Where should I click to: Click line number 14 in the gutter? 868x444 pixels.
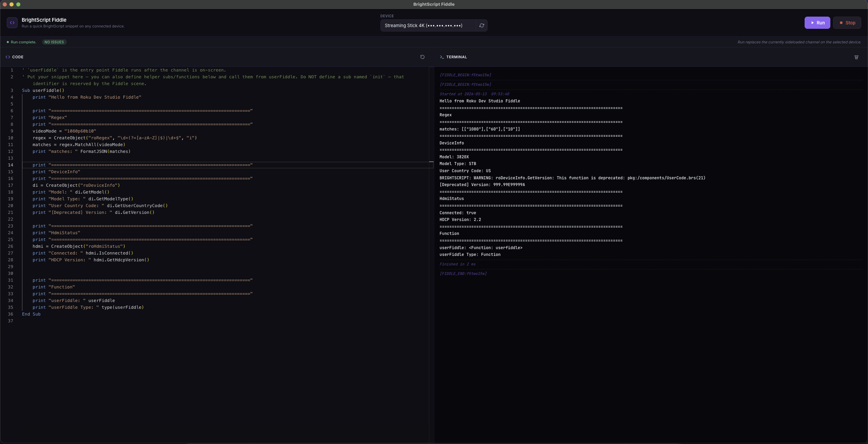tap(11, 165)
